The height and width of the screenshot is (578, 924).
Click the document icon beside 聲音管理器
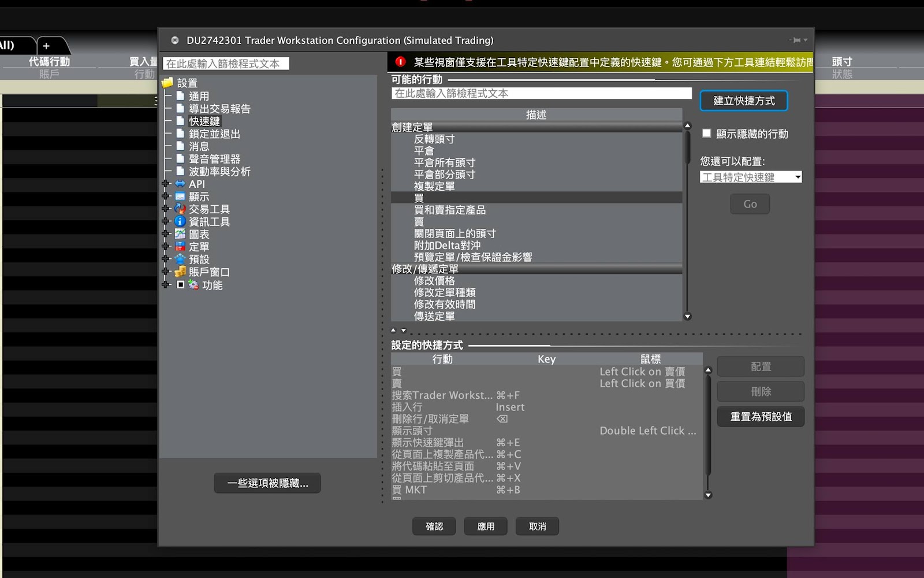pos(180,158)
